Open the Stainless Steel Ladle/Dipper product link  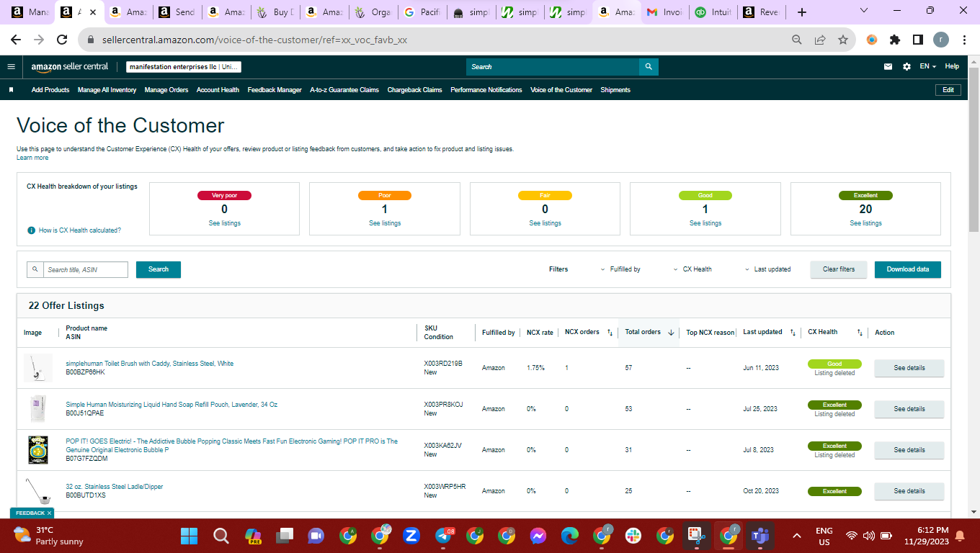click(115, 487)
